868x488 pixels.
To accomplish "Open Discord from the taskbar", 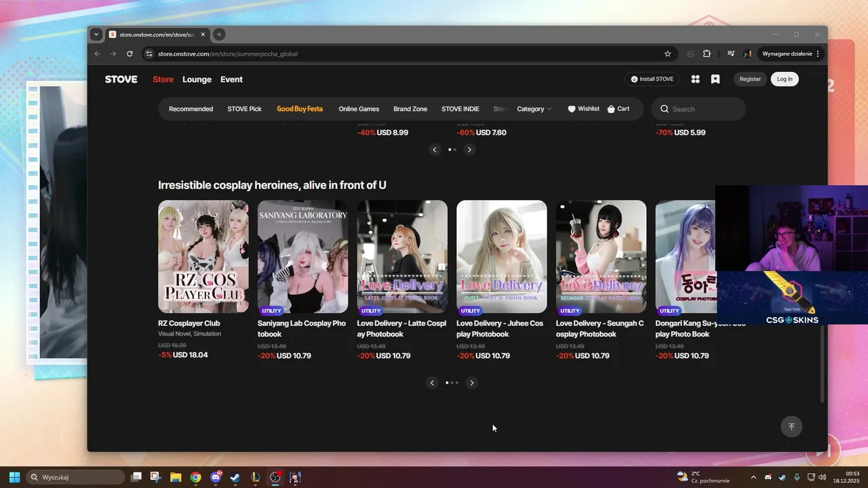I will (216, 477).
